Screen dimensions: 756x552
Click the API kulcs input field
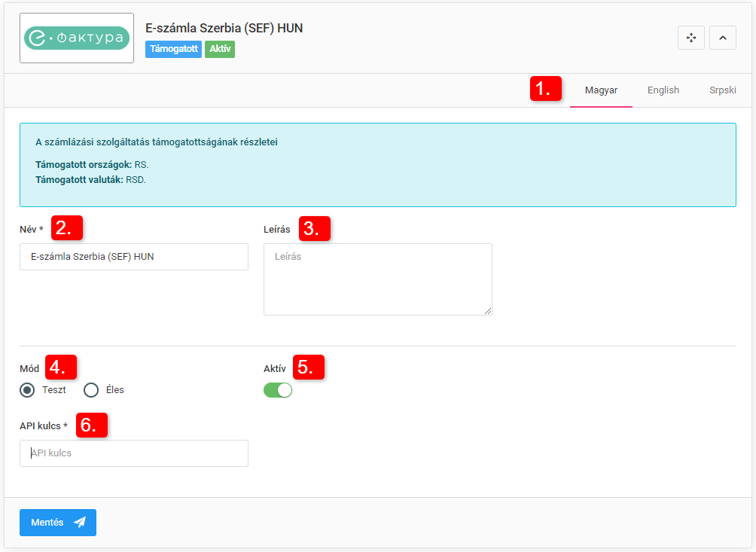tap(134, 453)
